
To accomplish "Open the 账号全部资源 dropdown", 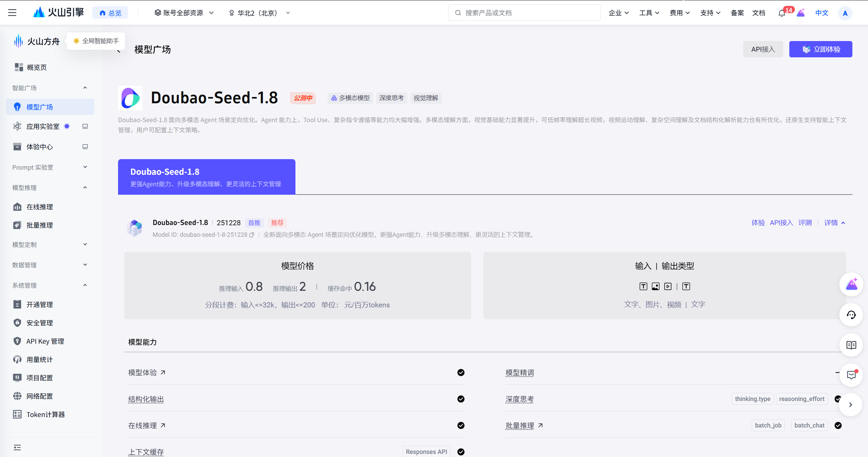I will pyautogui.click(x=184, y=13).
